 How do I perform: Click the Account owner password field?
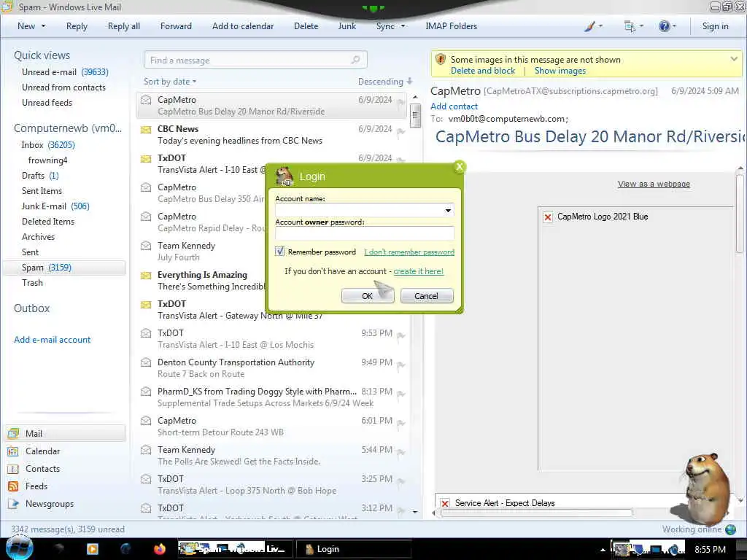pos(365,233)
